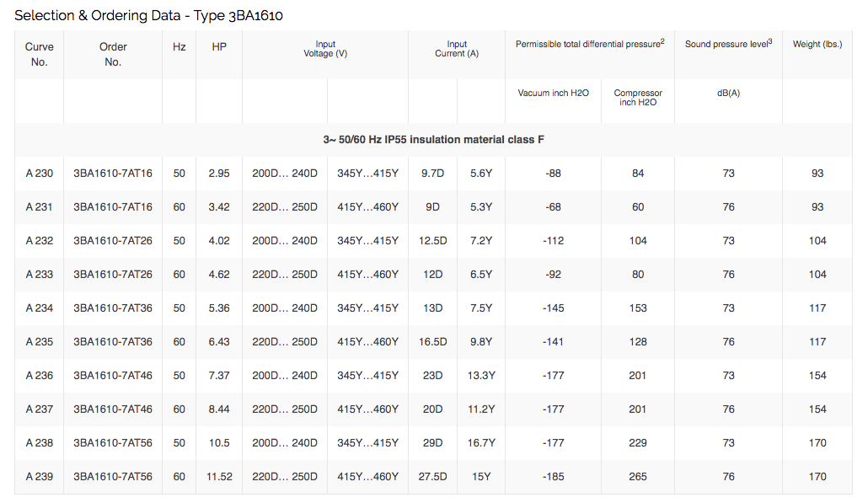Click the Input Current (A) header
Image resolution: width=868 pixels, height=503 pixels.
457,49
